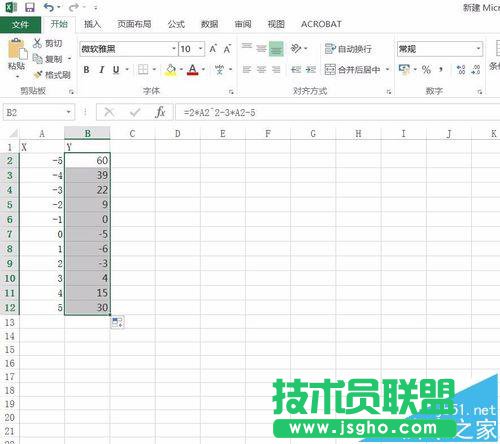Align text left

(x=247, y=70)
